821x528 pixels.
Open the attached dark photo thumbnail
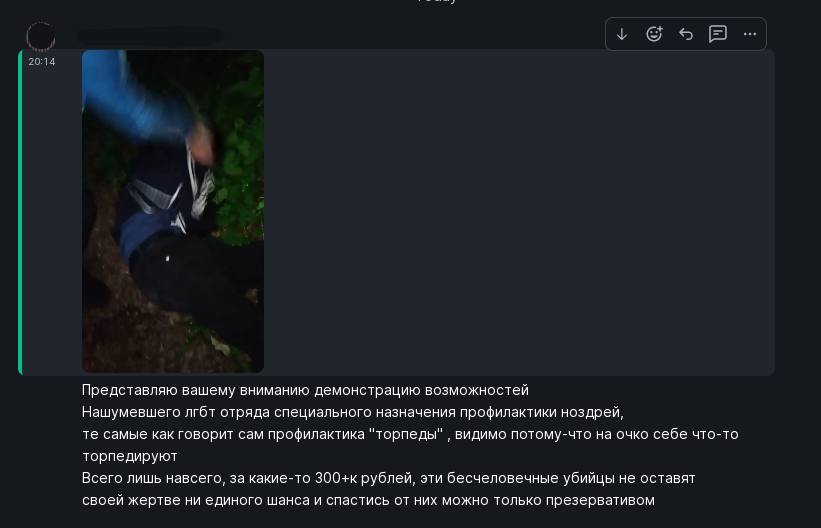[173, 211]
